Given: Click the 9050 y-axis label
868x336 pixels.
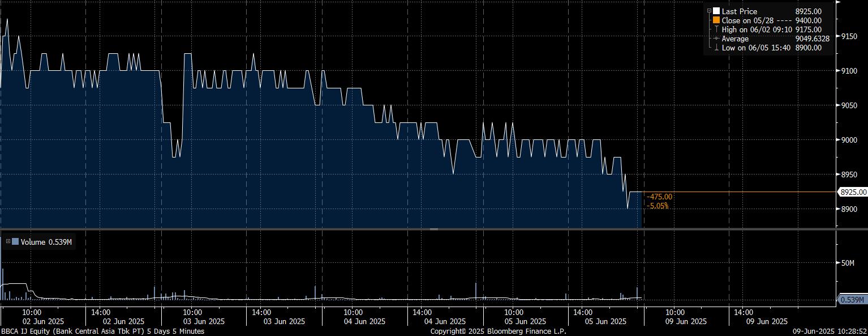Looking at the screenshot, I should coord(850,105).
